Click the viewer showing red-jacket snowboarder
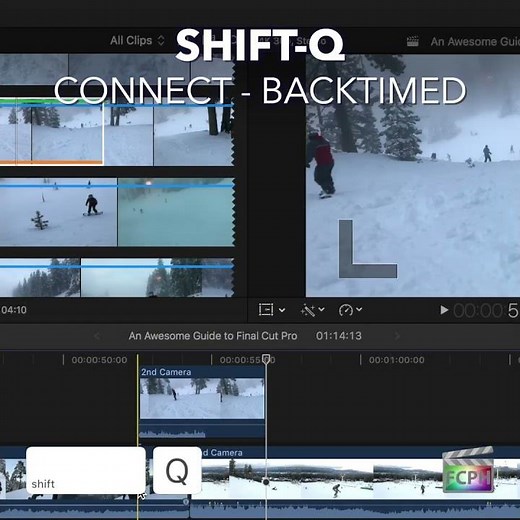 point(413,176)
